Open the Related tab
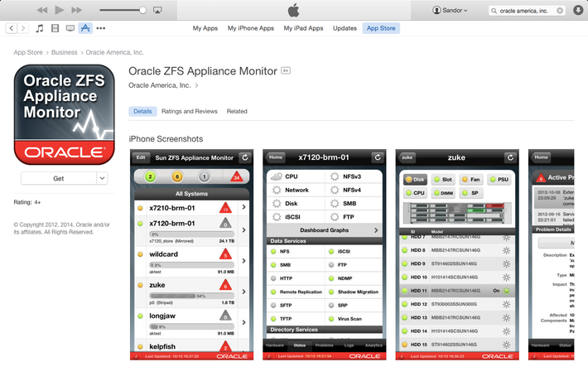This screenshot has width=588, height=367. 237,112
